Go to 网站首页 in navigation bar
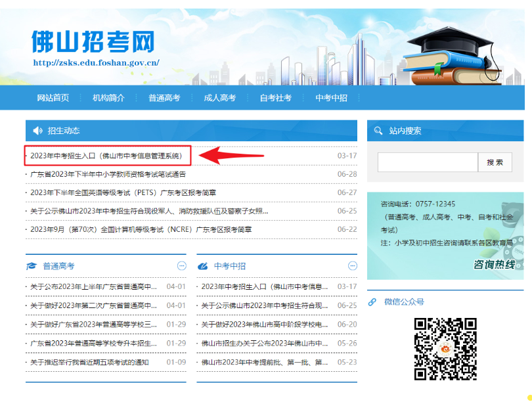Viewport: 532px width, 404px height. point(53,98)
